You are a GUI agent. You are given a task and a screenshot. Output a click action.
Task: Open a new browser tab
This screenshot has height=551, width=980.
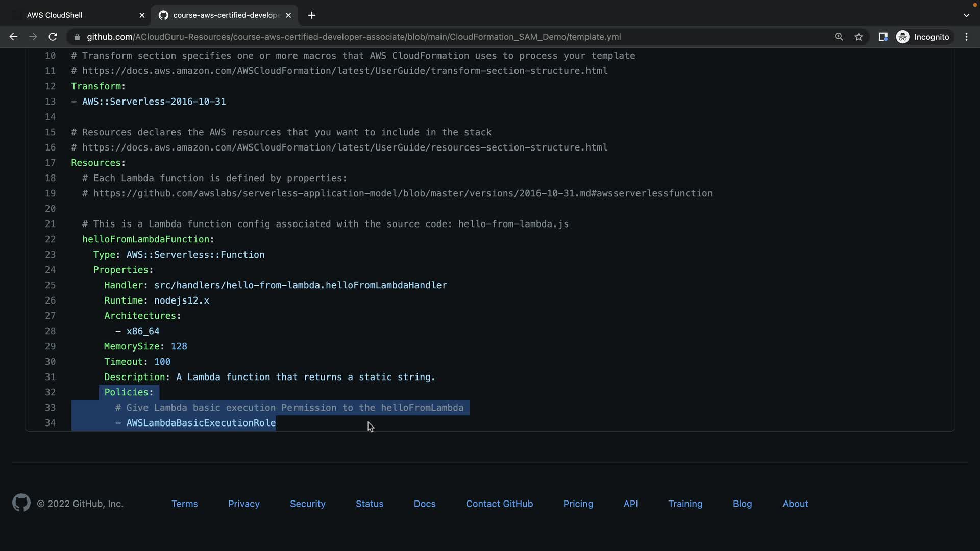click(311, 15)
